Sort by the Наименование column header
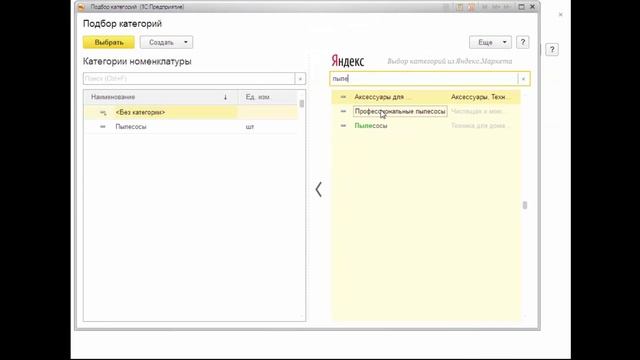 160,97
